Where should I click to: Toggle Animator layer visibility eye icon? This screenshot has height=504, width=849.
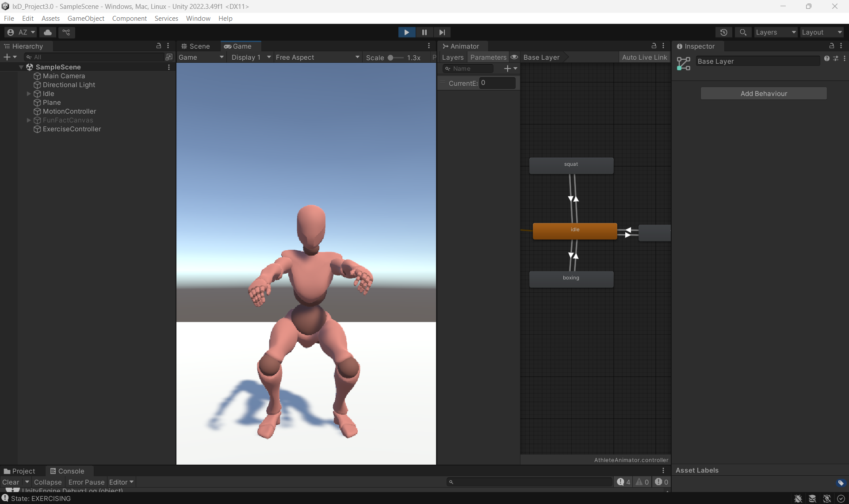[x=514, y=57]
